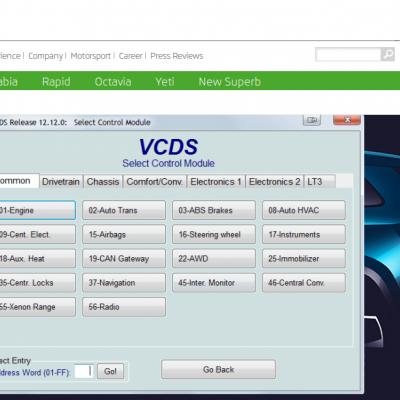Open the 17-Instruments module
The width and height of the screenshot is (400, 400).
click(x=304, y=234)
